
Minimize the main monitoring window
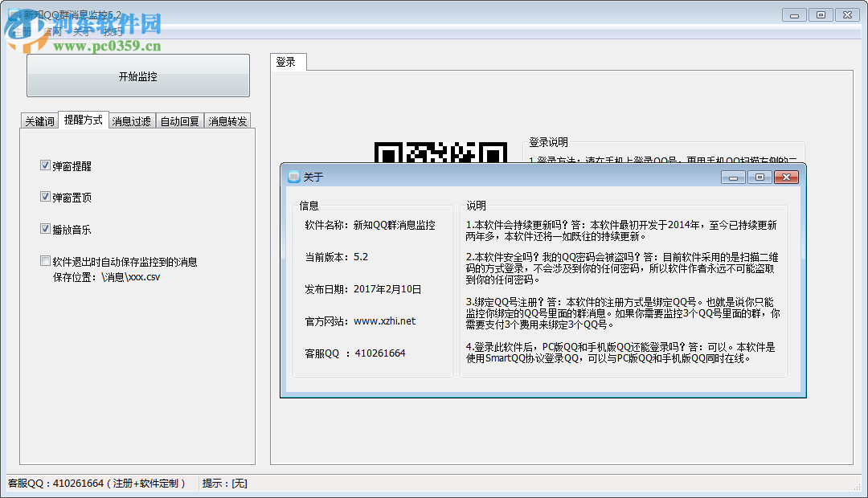coord(792,14)
